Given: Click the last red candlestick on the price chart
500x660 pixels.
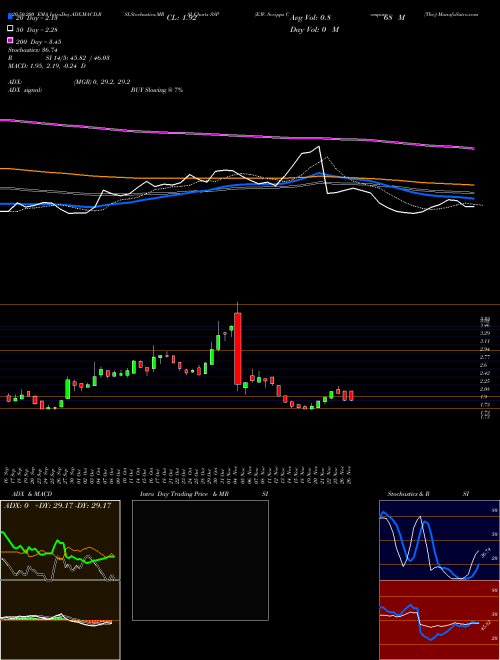Looking at the screenshot, I should coord(351,396).
